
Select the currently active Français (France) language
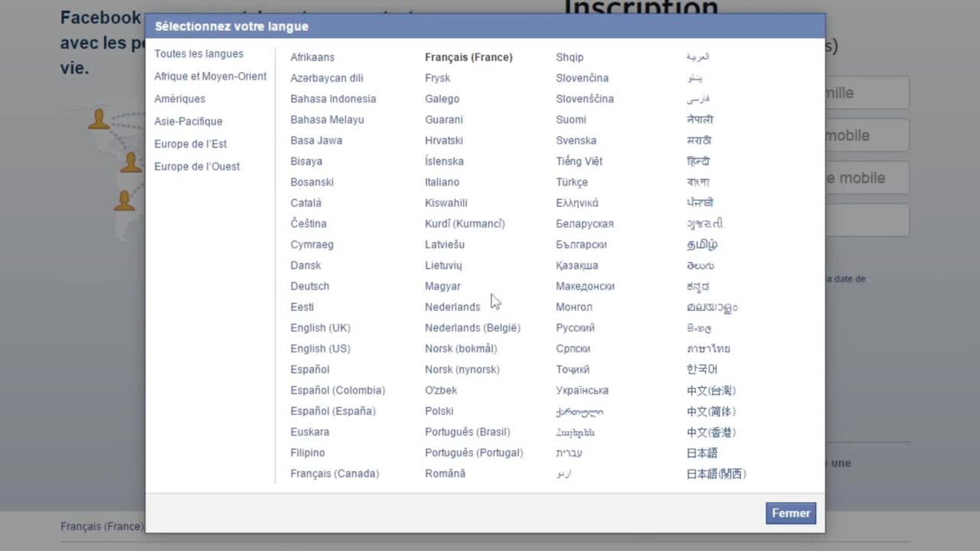tap(468, 57)
